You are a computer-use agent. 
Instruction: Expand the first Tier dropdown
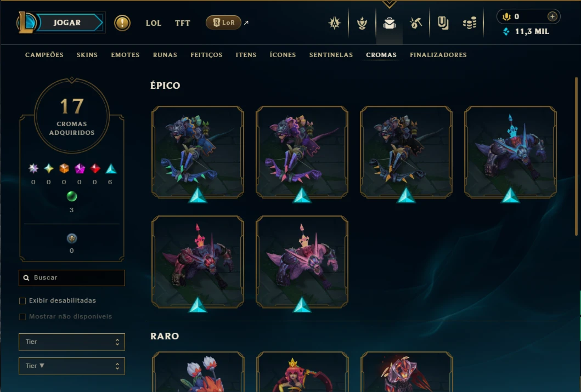pos(72,342)
